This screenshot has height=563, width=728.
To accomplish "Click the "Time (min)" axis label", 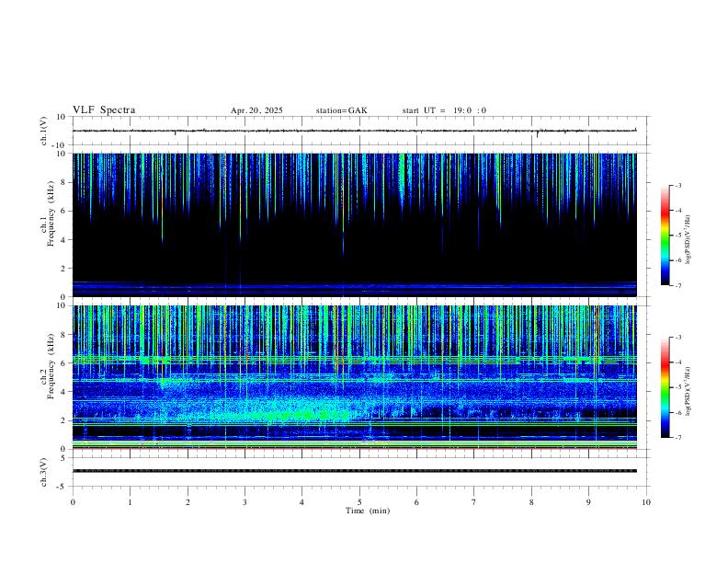I will coord(368,511).
